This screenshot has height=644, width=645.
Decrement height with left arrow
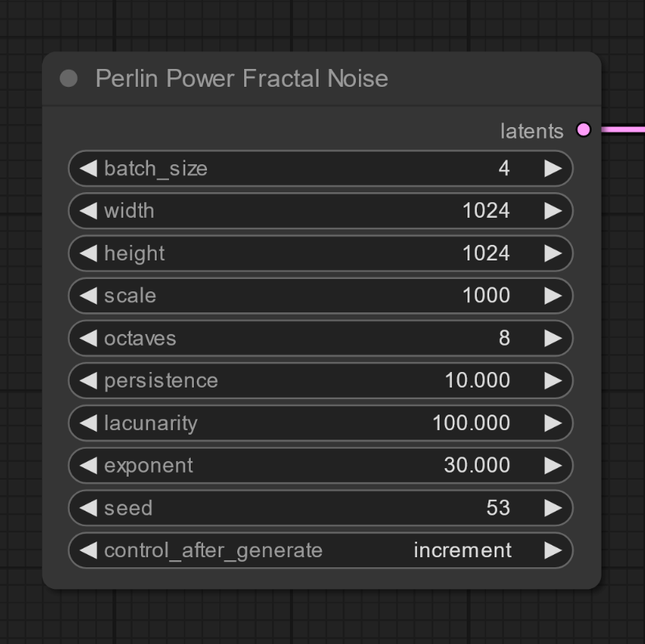[x=88, y=253]
